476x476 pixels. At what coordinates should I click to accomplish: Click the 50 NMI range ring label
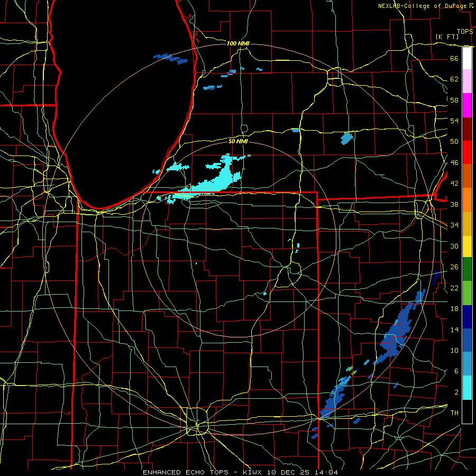point(238,141)
